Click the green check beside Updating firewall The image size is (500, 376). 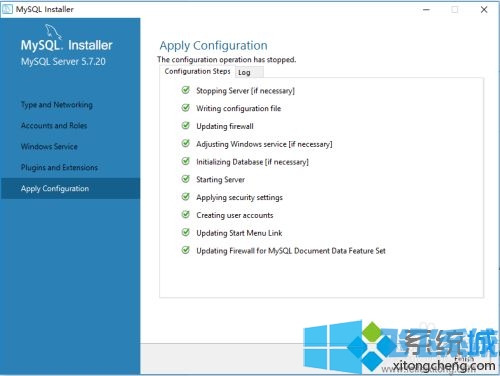(x=186, y=126)
